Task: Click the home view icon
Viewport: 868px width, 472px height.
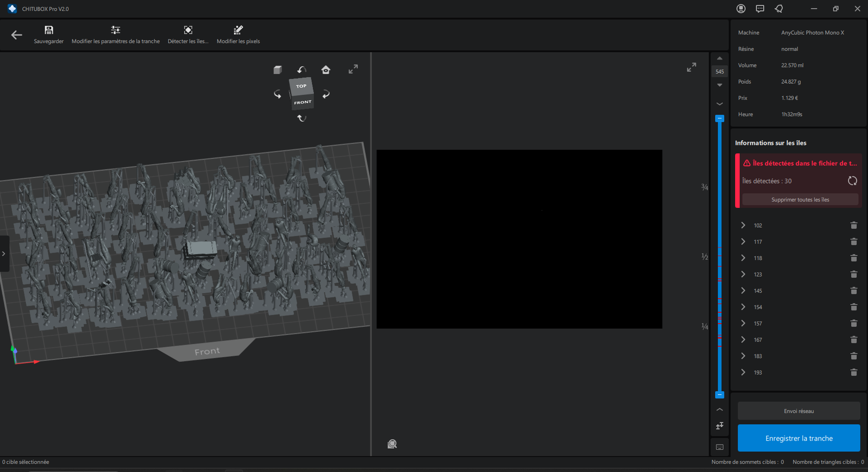Action: tap(326, 69)
